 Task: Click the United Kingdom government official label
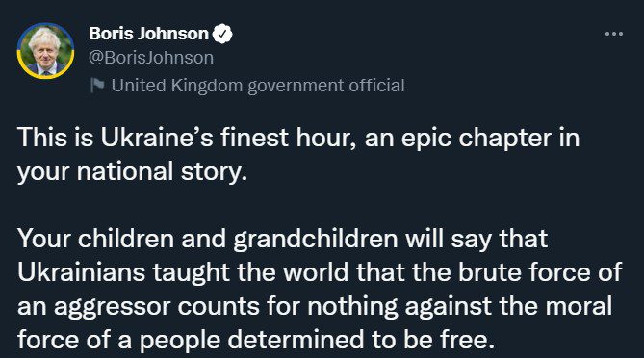click(x=258, y=86)
